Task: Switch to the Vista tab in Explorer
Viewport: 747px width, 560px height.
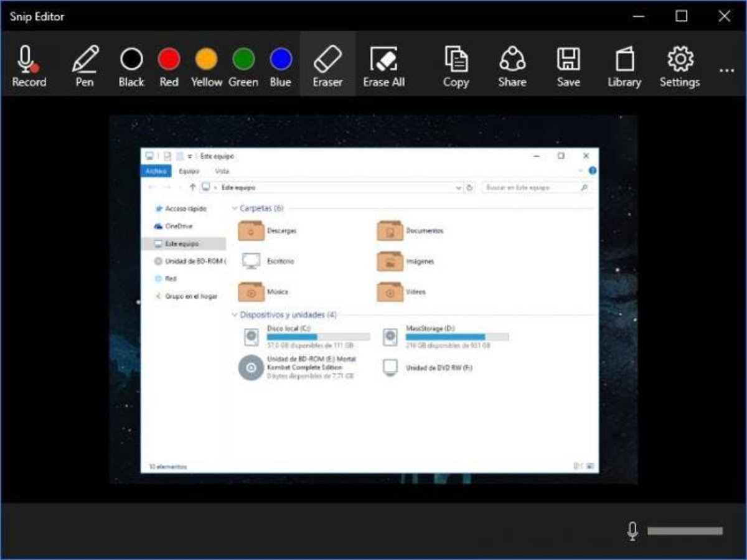Action: [x=222, y=171]
